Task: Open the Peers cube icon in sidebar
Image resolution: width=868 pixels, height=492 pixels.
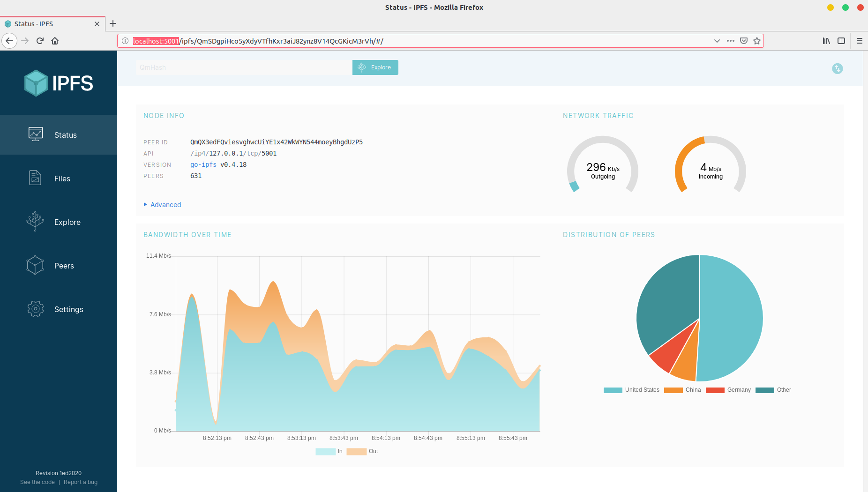Action: coord(35,265)
